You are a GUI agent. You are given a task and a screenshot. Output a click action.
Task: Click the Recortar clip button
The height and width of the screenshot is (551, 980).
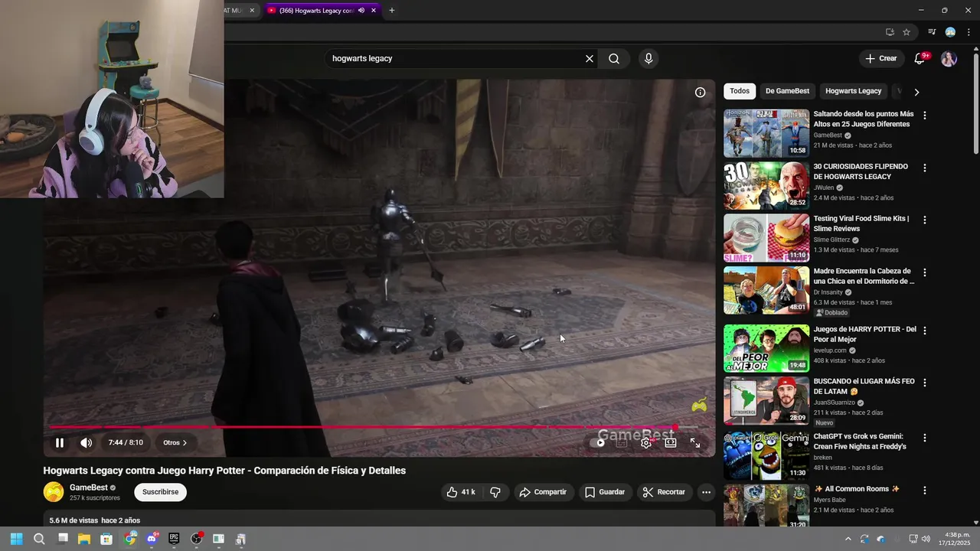(x=664, y=492)
